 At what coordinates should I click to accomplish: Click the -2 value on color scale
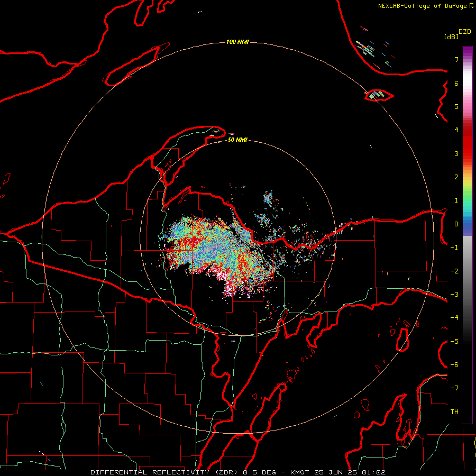pyautogui.click(x=454, y=271)
